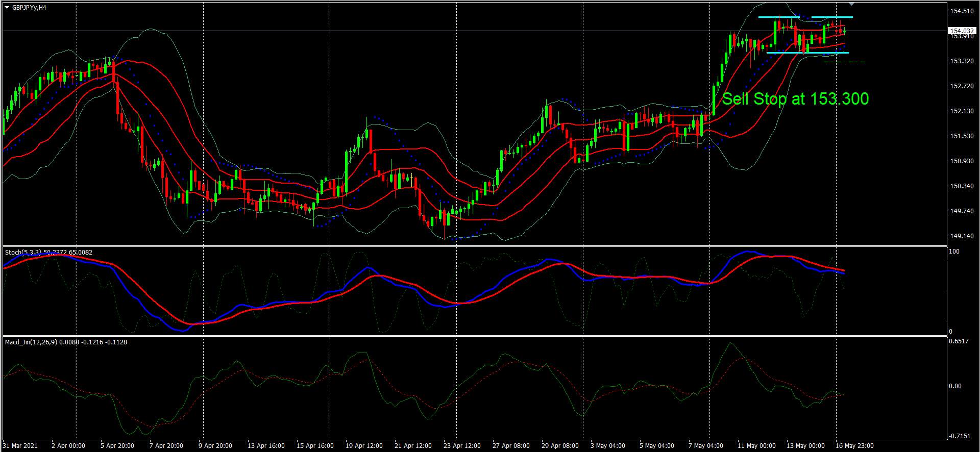Viewport: 980px width, 452px height.
Task: Select the upper-right cyan resistance line
Action: tap(832, 17)
